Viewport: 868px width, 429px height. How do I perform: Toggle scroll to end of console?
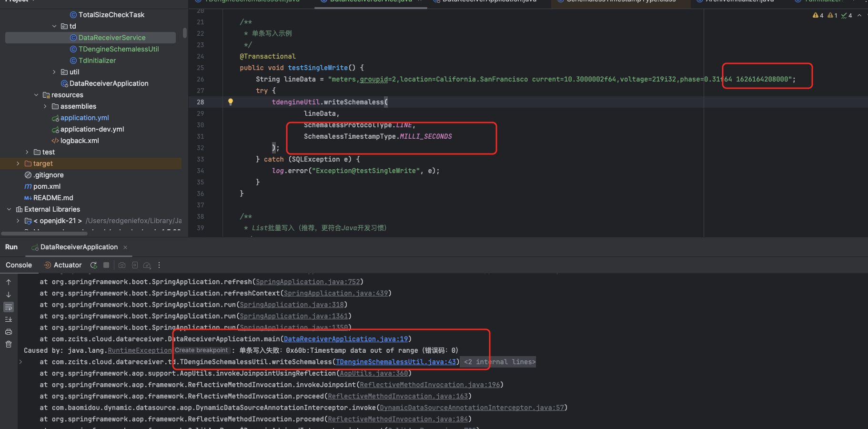point(9,319)
